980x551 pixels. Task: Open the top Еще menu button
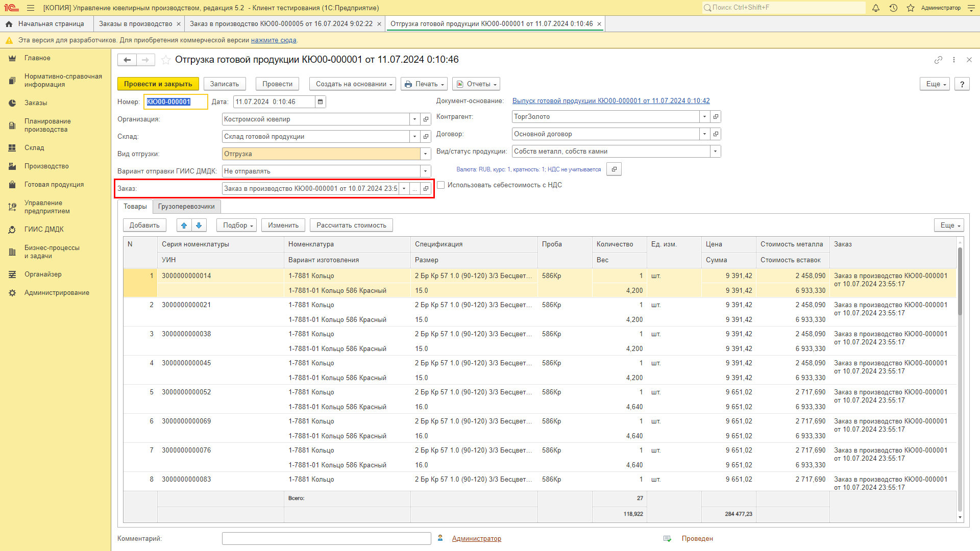[x=935, y=84]
